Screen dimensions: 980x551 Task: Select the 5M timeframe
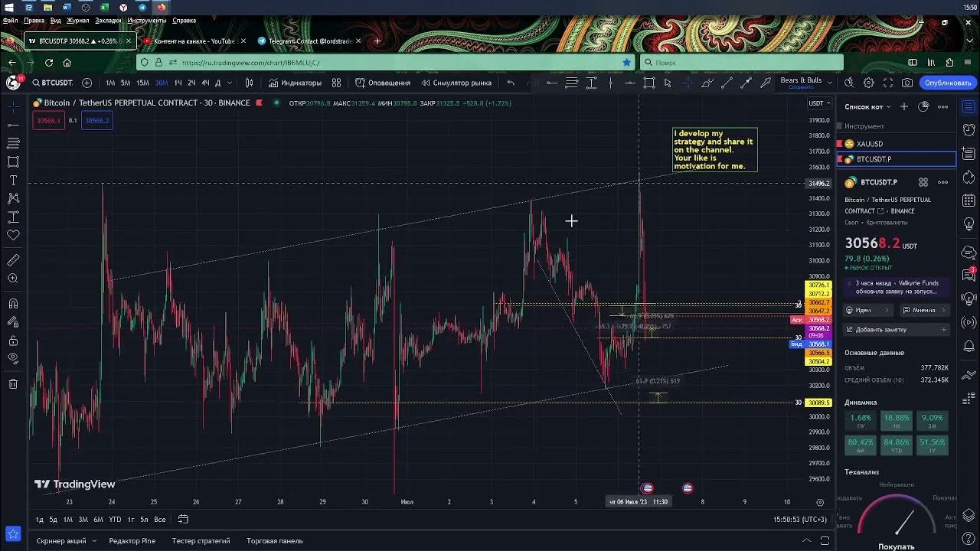(x=126, y=83)
